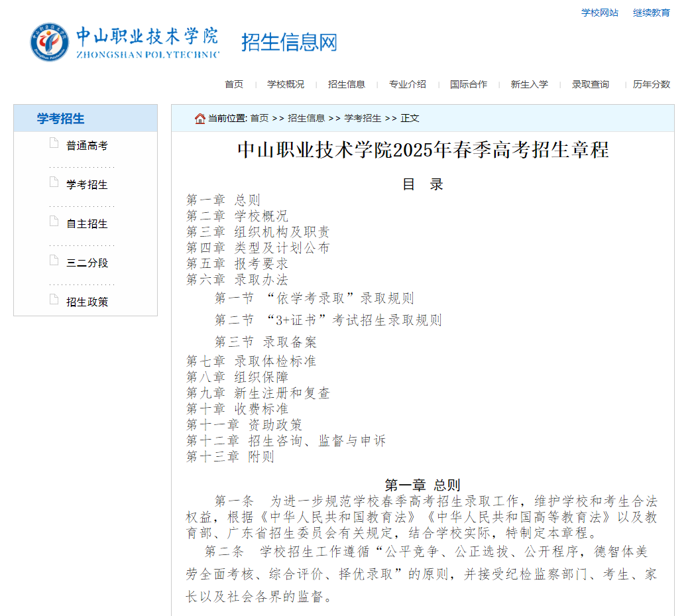Click the home icon in the breadcrumb bar

click(x=200, y=118)
